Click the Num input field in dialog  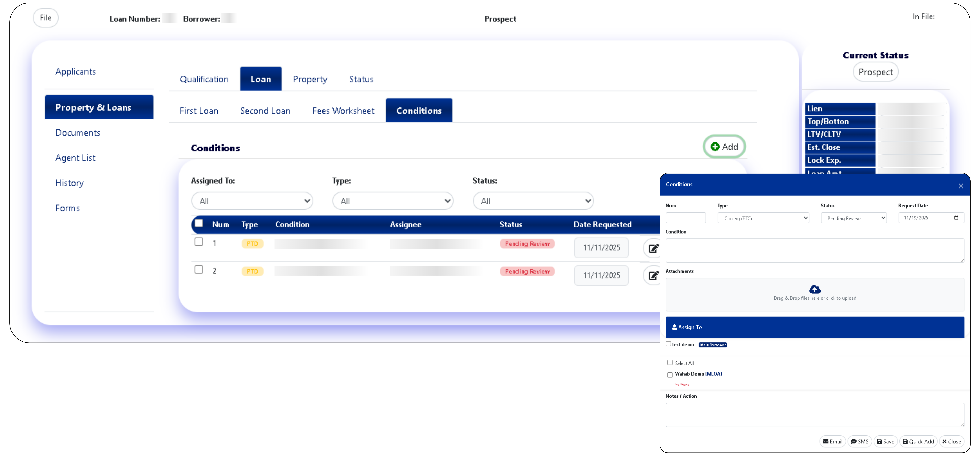point(686,218)
